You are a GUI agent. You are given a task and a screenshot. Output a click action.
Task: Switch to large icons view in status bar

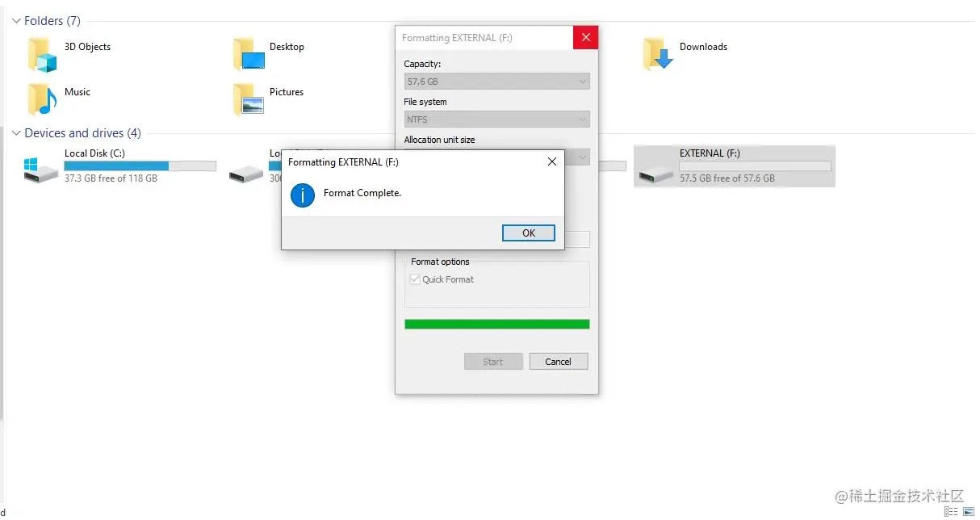click(969, 512)
